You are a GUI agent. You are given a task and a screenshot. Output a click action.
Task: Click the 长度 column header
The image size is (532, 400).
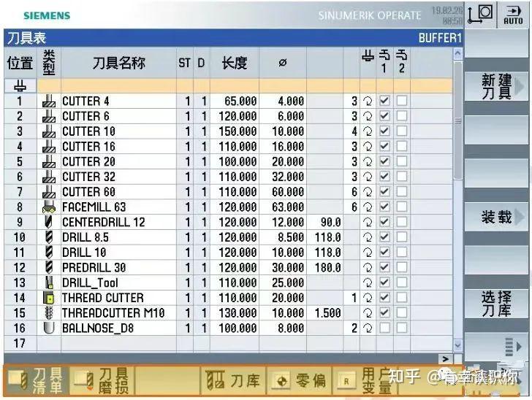pyautogui.click(x=234, y=63)
